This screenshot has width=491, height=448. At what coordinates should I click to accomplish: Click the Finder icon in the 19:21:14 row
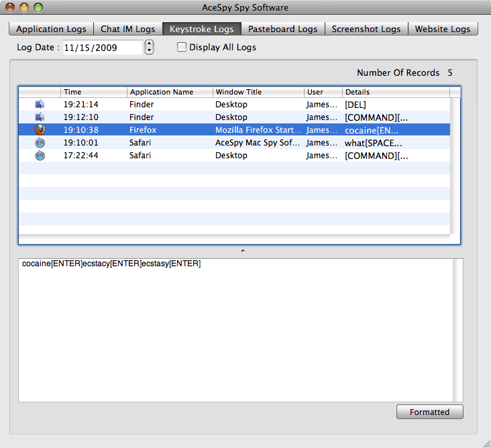coord(40,105)
